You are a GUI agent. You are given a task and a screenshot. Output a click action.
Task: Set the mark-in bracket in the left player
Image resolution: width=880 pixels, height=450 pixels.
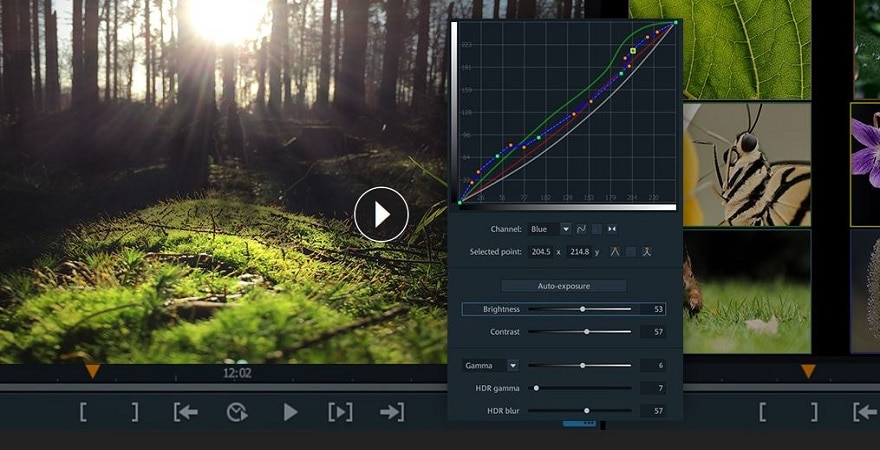(x=83, y=412)
